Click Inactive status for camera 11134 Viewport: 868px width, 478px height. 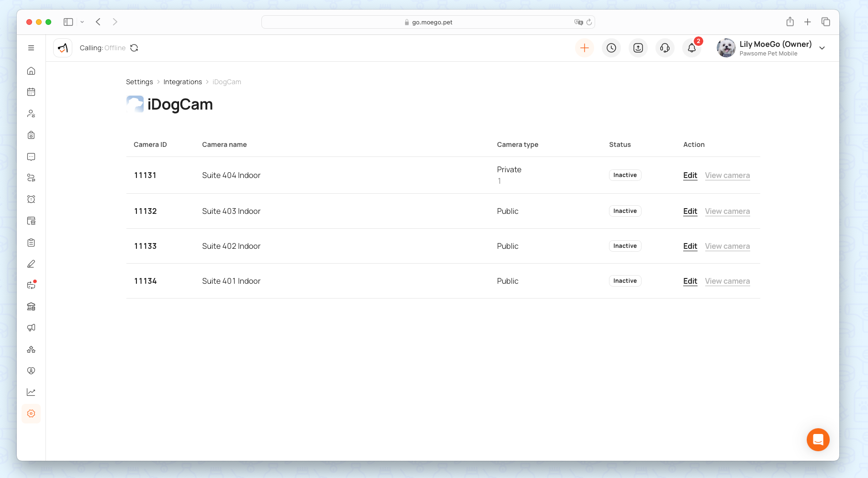[x=625, y=281]
